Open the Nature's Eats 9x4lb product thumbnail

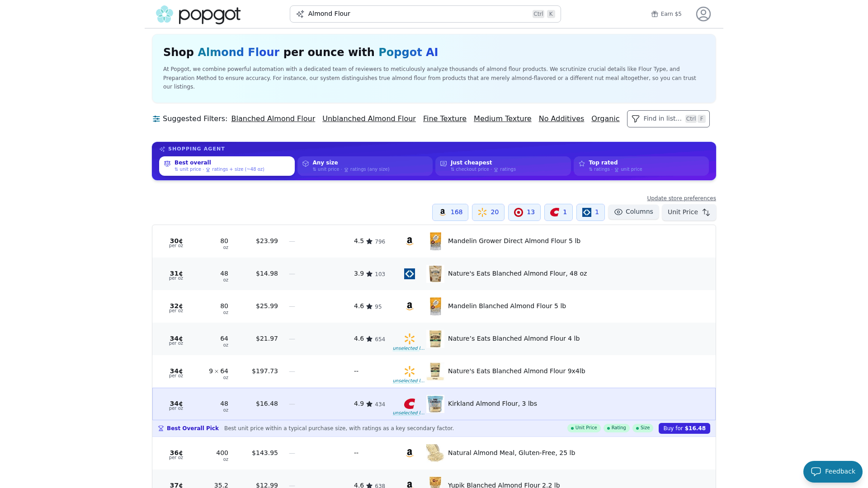[435, 371]
